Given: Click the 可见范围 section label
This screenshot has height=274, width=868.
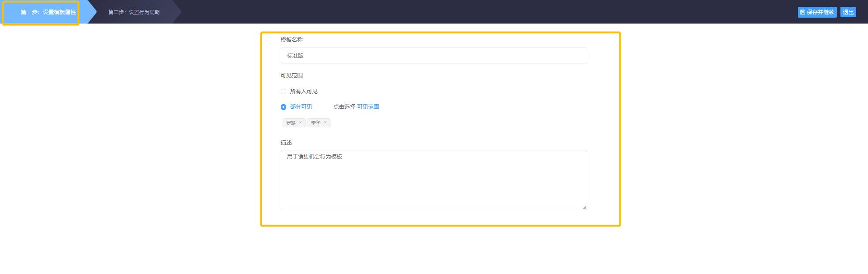Looking at the screenshot, I should click(292, 76).
